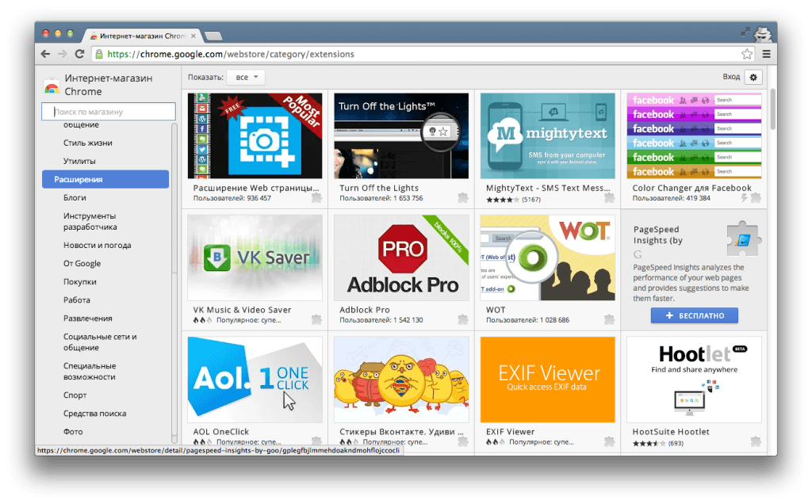Select the EXIF Viewer extension tile
Image resolution: width=812 pixels, height=504 pixels.
547,380
